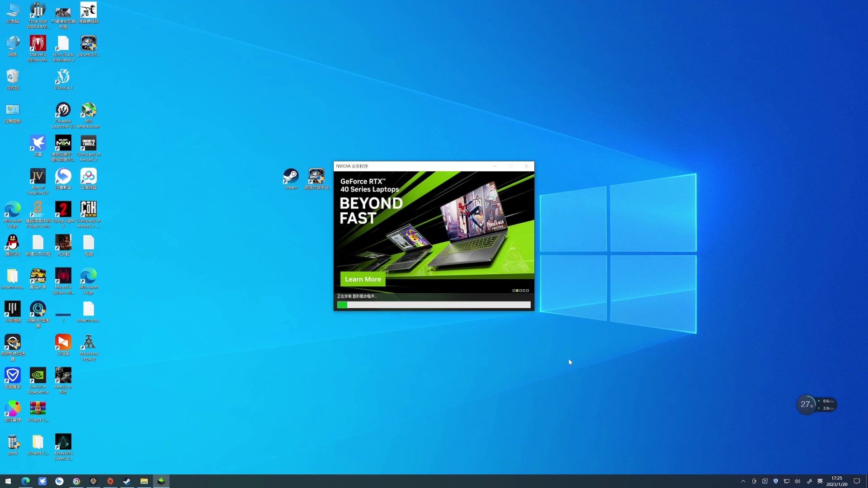Select the dark Spider-Man Miles Morales shortcut
Image resolution: width=868 pixels, height=488 pixels.
(63, 282)
